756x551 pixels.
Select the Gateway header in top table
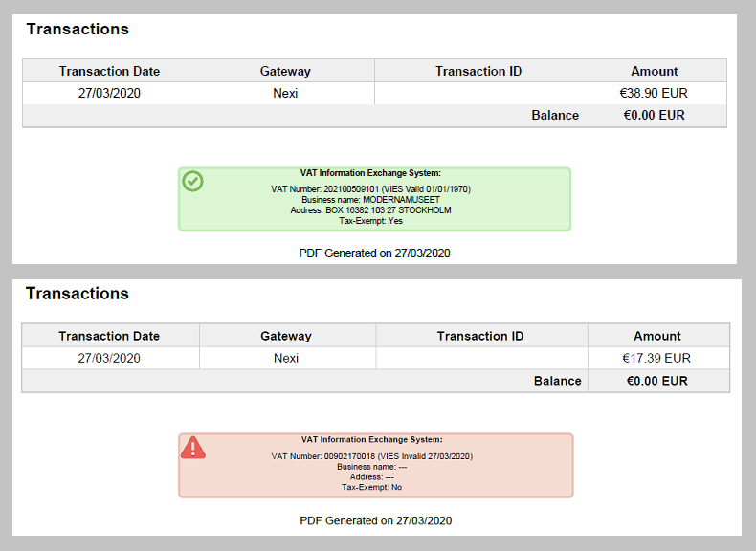(285, 72)
